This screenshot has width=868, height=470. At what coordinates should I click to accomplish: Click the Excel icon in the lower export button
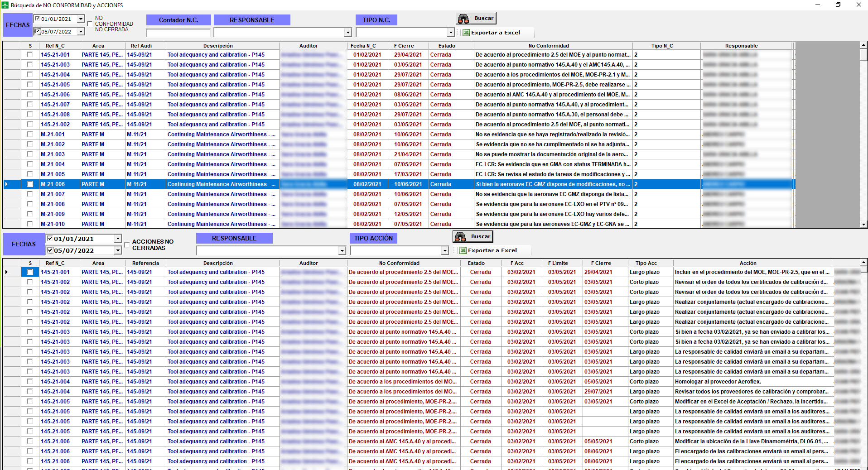[x=463, y=250]
